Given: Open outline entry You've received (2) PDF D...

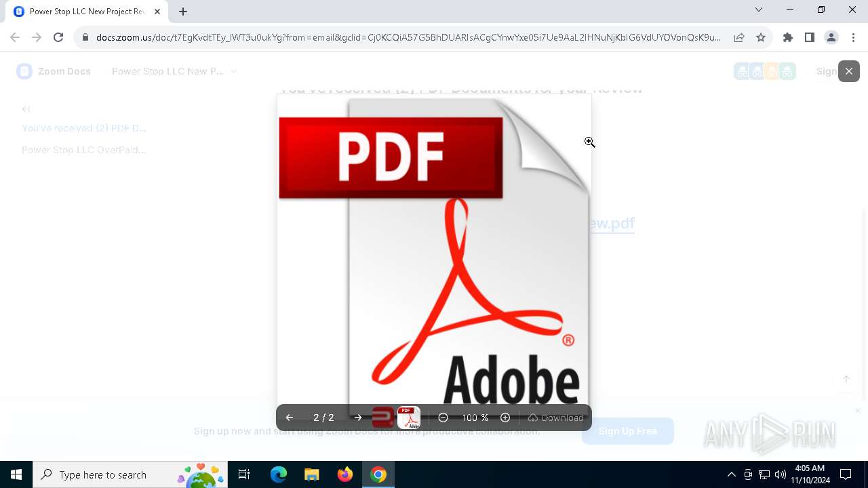Looking at the screenshot, I should point(84,128).
